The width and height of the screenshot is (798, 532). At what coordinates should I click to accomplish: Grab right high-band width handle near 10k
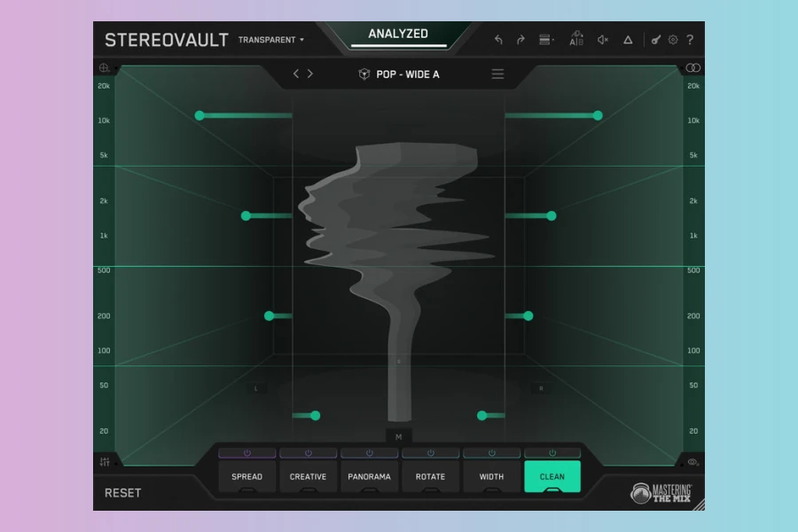pyautogui.click(x=598, y=115)
